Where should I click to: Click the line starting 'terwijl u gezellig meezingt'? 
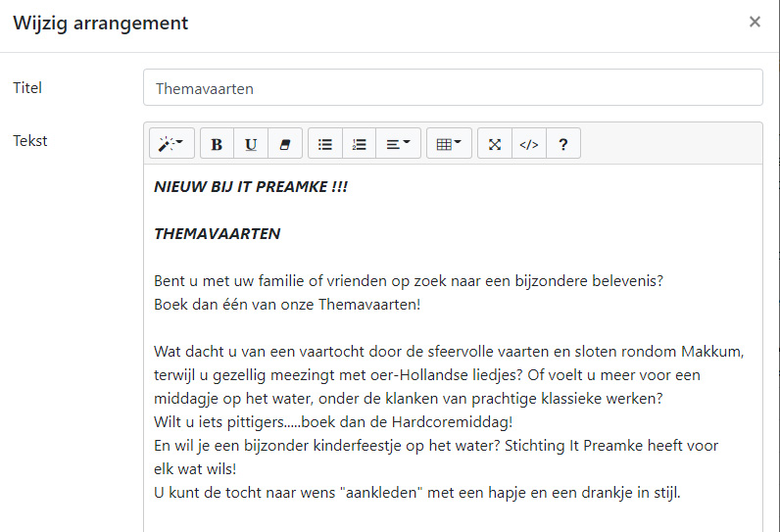click(x=427, y=375)
